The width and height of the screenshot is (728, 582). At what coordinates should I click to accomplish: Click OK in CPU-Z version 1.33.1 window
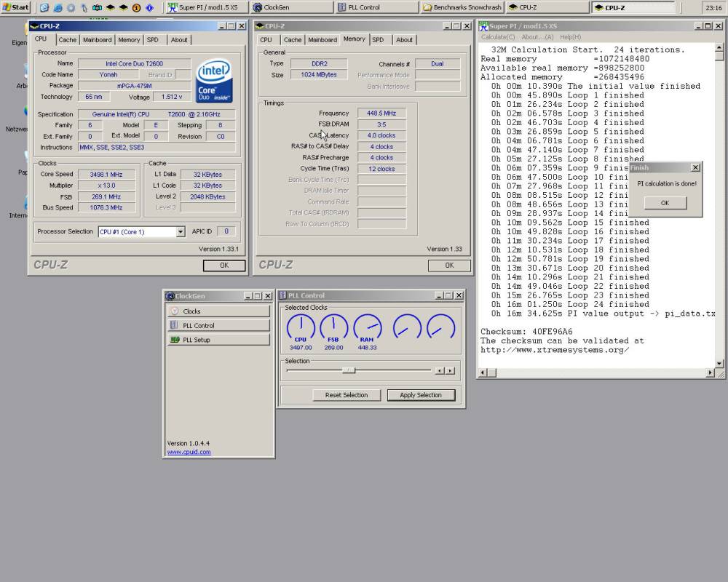pyautogui.click(x=224, y=266)
